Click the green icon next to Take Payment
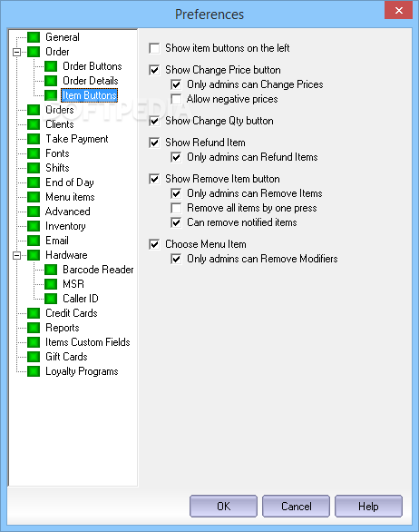Screen dimensions: 419x532 coord(34,139)
